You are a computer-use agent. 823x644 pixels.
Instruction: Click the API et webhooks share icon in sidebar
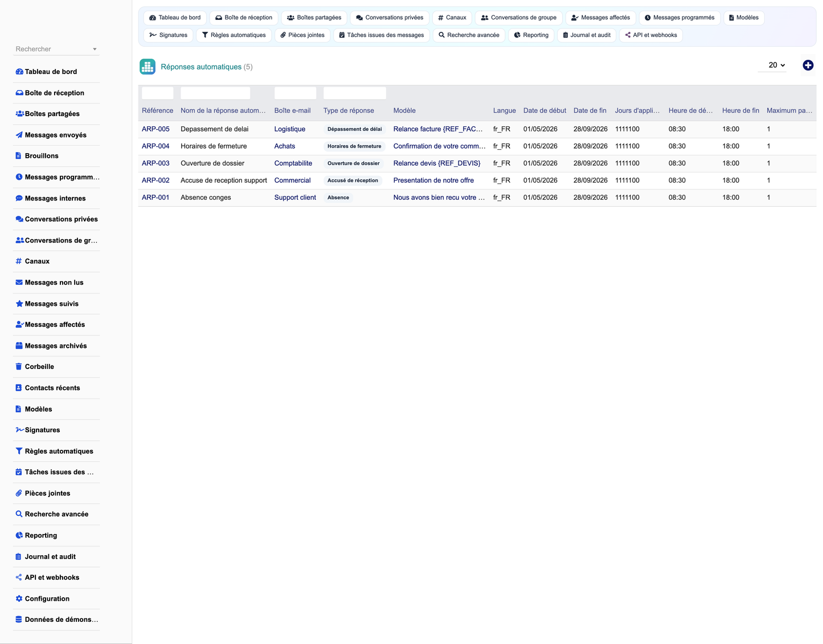pos(19,577)
